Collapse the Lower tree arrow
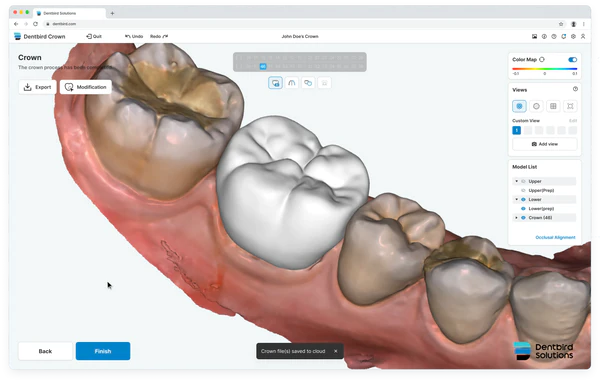 516,199
